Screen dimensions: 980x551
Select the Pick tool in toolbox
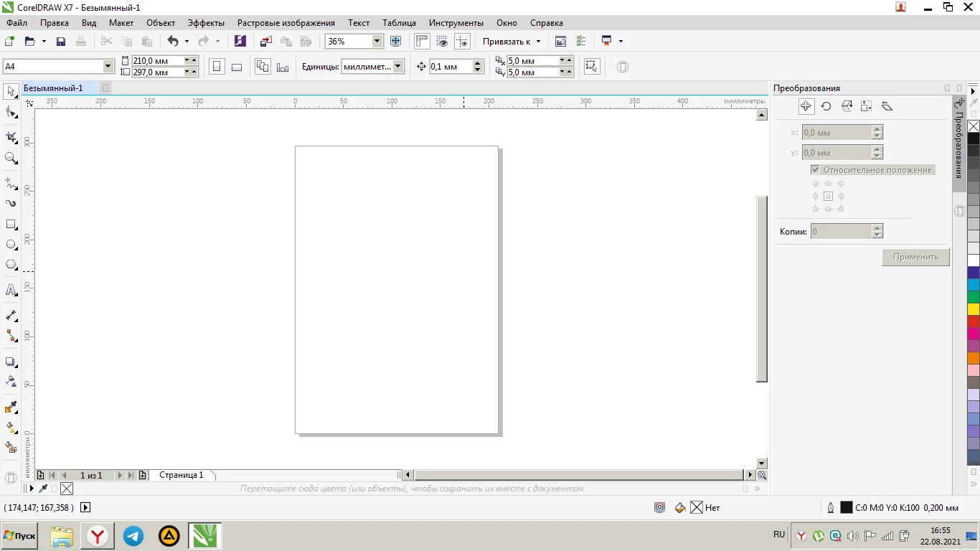point(11,91)
